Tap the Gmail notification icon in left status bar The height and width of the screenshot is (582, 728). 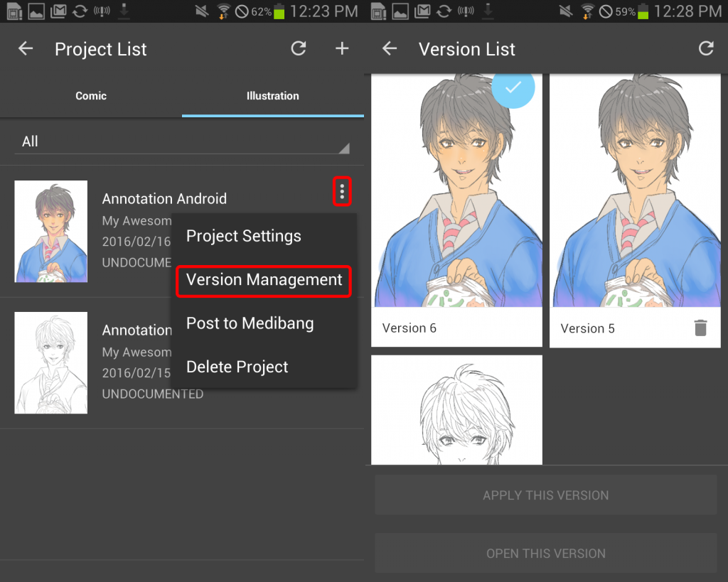58,11
